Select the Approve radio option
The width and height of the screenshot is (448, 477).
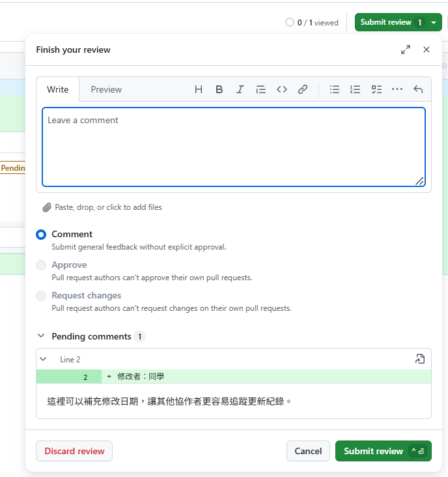(41, 265)
